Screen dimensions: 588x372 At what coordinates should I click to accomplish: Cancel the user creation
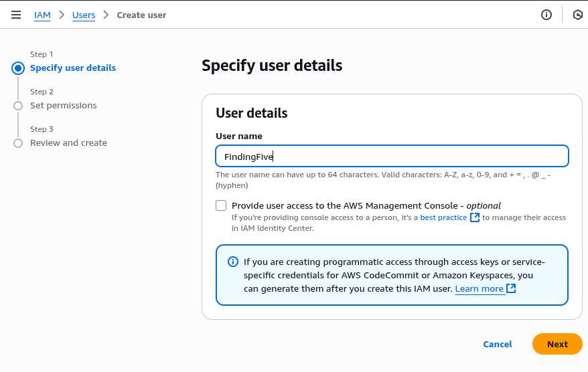click(x=498, y=344)
